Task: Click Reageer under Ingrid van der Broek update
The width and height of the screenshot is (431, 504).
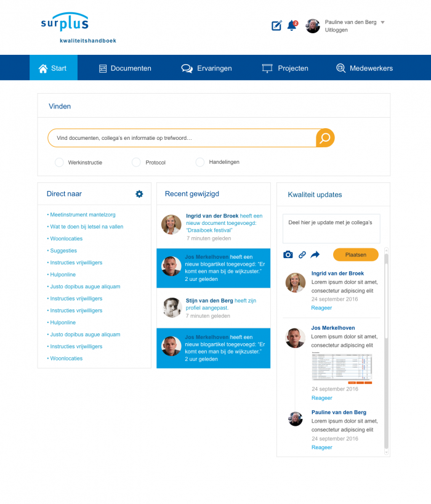Action: (321, 308)
